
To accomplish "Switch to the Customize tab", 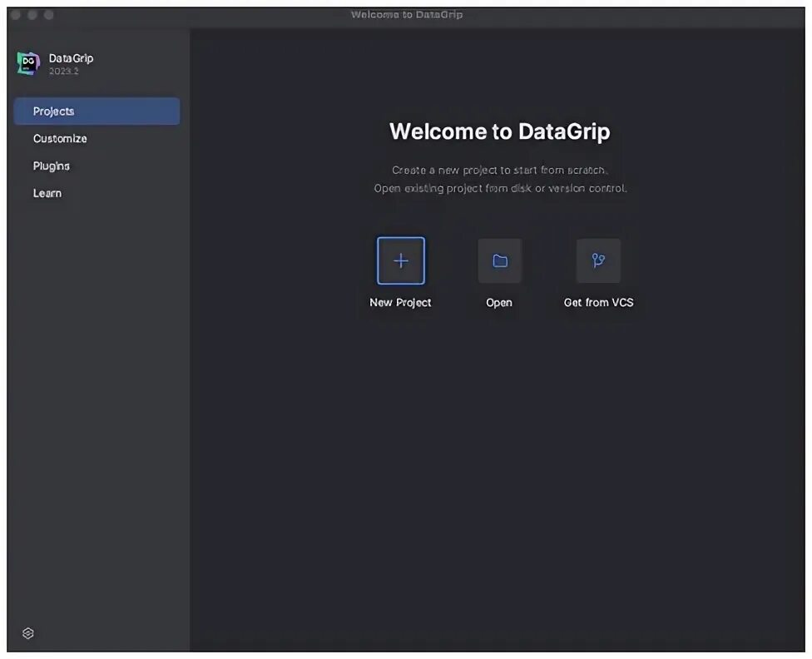I will click(97, 138).
